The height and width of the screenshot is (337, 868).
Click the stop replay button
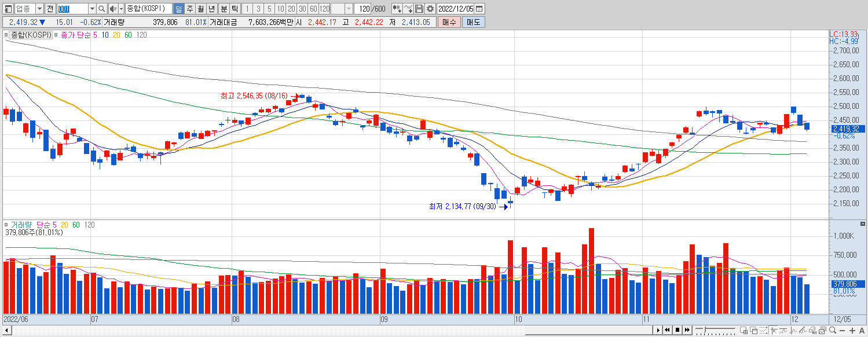pos(677,330)
